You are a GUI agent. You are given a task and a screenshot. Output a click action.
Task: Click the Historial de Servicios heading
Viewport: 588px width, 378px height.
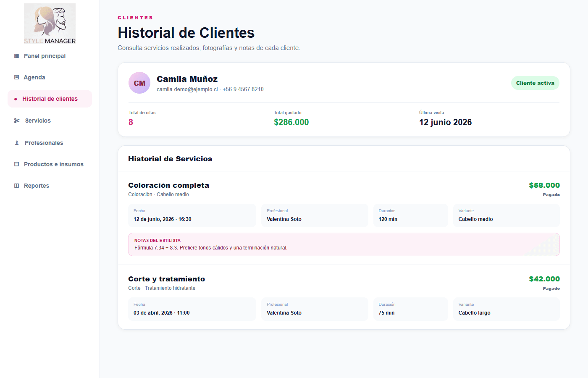[x=170, y=159]
